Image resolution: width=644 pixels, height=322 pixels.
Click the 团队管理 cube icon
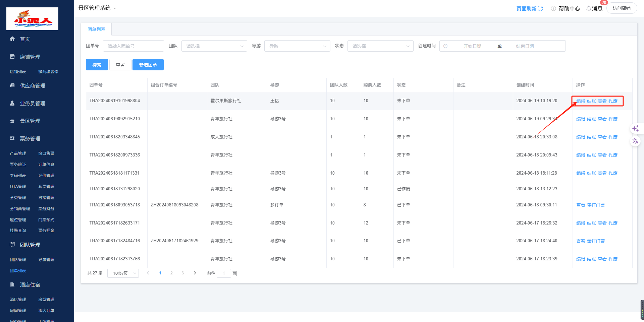pyautogui.click(x=12, y=245)
